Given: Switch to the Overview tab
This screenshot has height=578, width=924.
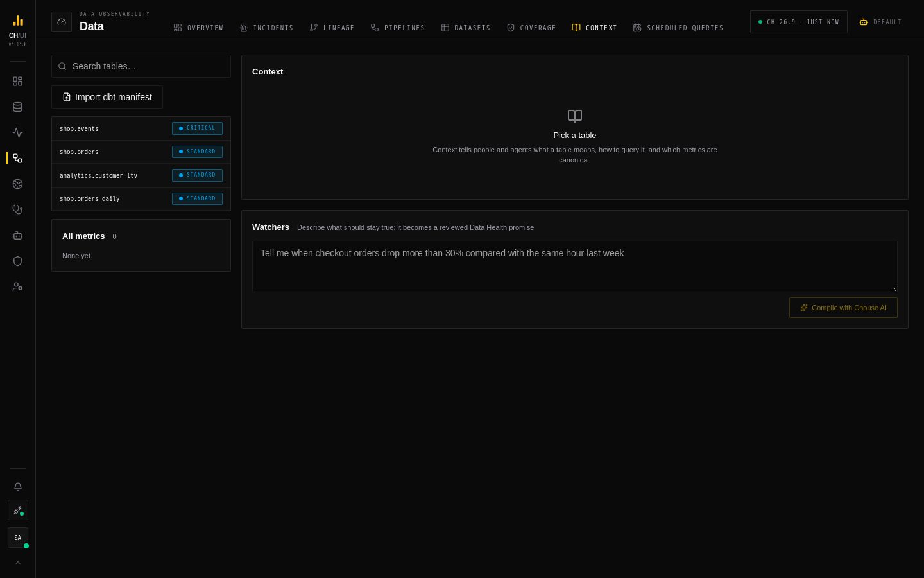Looking at the screenshot, I should [198, 28].
